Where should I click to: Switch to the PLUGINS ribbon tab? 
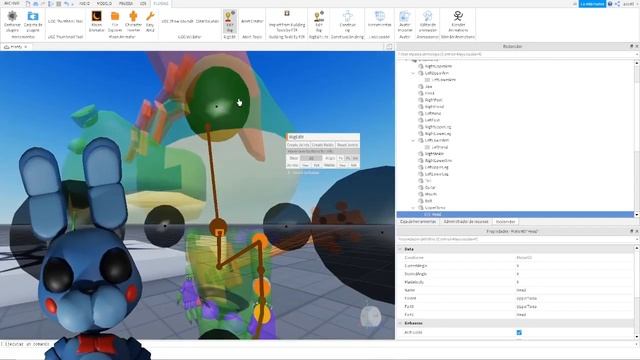[x=161, y=3]
